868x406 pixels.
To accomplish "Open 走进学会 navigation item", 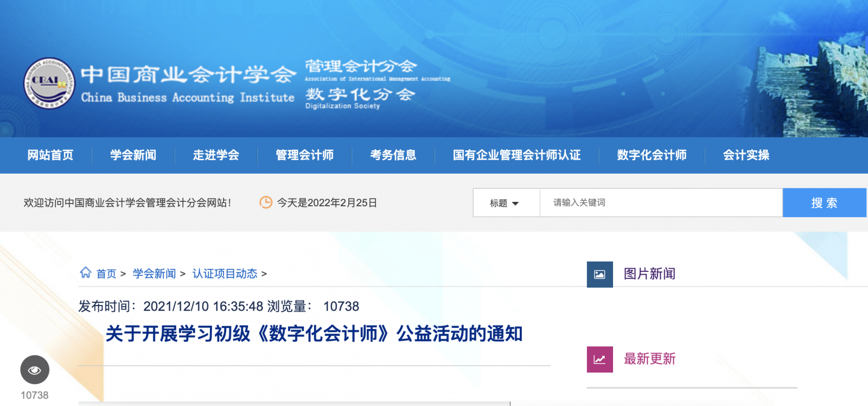I will tap(216, 155).
